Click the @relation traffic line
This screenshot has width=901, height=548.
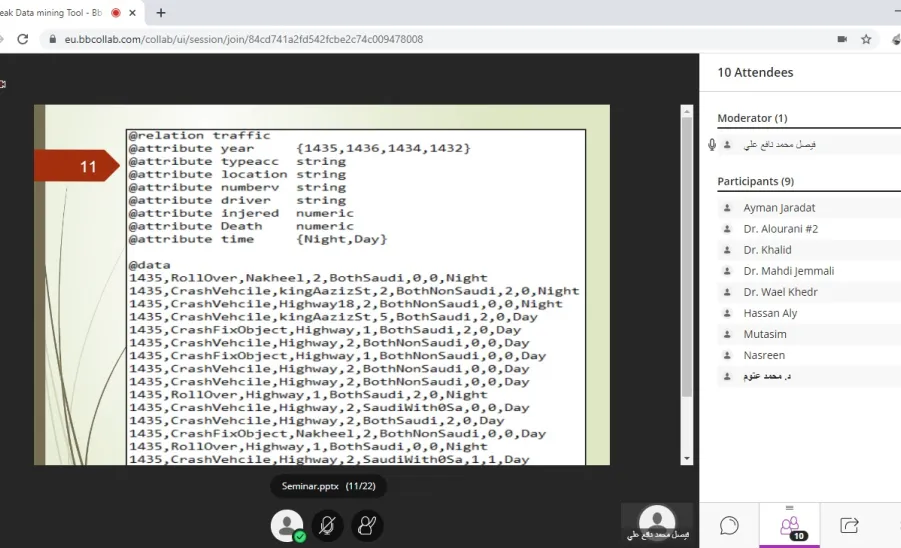(x=199, y=136)
